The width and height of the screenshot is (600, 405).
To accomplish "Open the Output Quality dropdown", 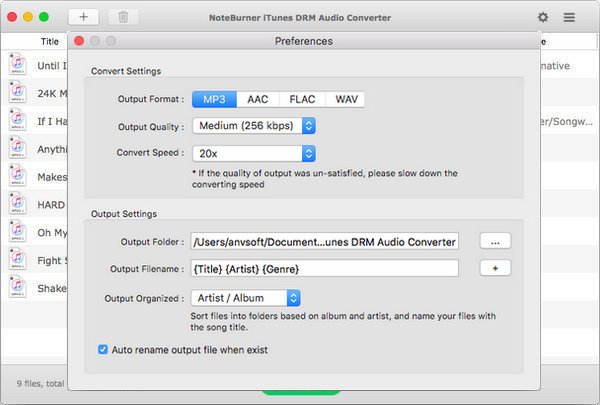I will click(x=254, y=126).
